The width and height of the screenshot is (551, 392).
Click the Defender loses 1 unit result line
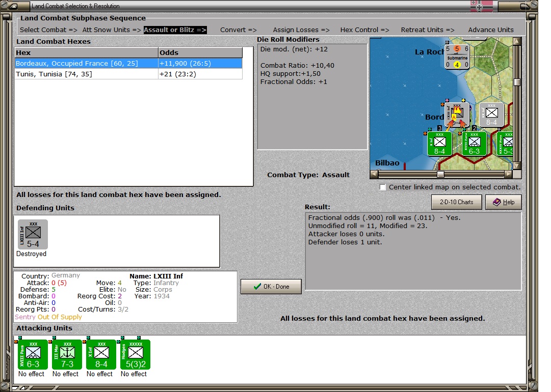point(345,242)
